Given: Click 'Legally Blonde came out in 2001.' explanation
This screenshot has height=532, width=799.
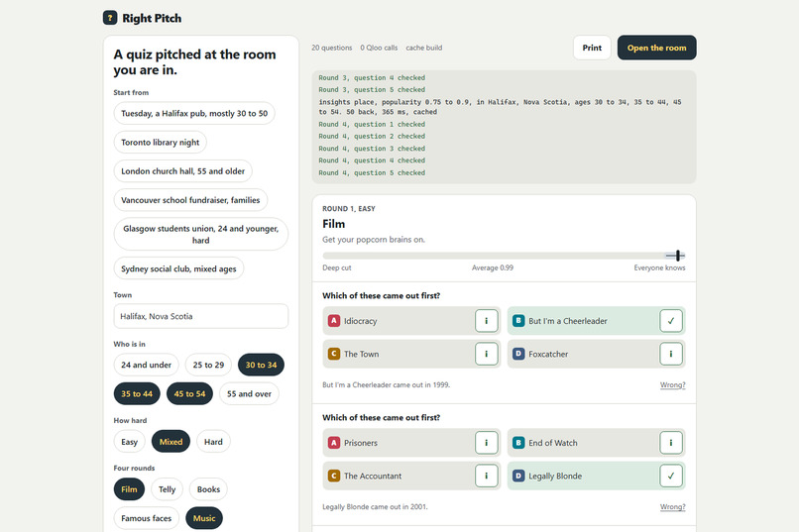Looking at the screenshot, I should pos(375,506).
